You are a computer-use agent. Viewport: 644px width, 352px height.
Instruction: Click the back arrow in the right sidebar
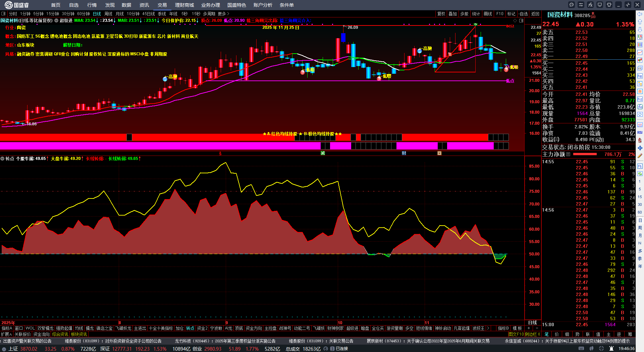tap(640, 14)
